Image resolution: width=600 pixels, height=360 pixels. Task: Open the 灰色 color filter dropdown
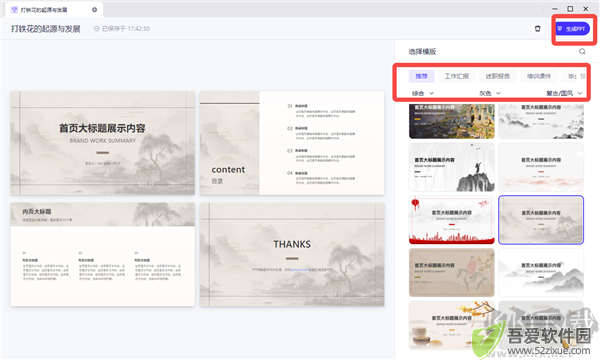click(490, 93)
